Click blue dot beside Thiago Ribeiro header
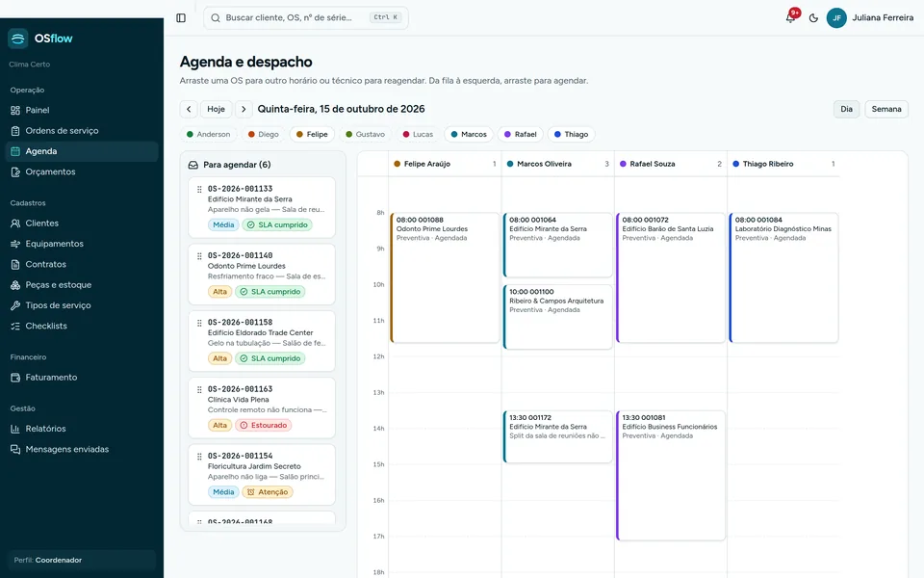This screenshot has height=578, width=924. point(735,164)
